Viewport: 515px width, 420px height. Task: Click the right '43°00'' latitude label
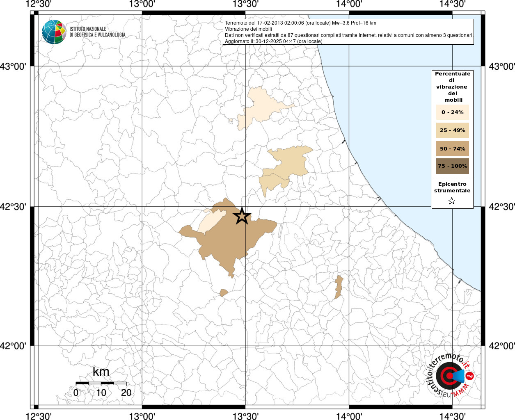click(x=502, y=66)
